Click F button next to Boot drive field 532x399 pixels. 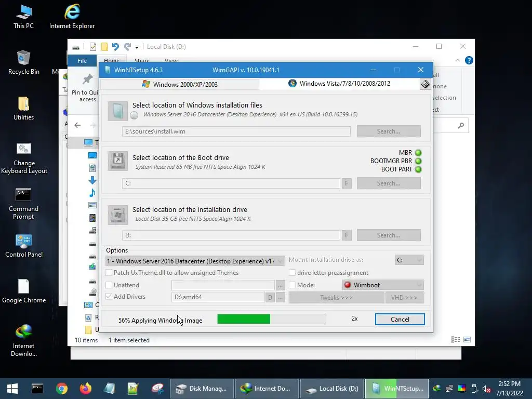tap(347, 183)
